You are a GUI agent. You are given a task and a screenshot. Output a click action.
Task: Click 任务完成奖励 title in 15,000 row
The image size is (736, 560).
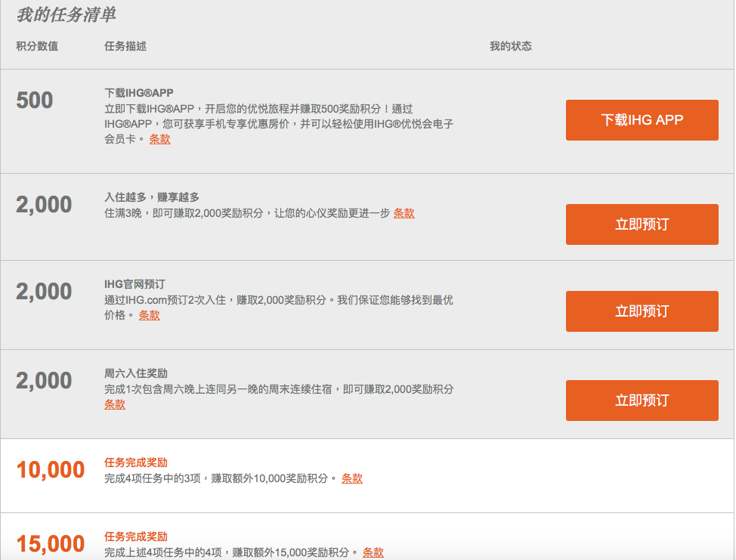[x=136, y=537]
